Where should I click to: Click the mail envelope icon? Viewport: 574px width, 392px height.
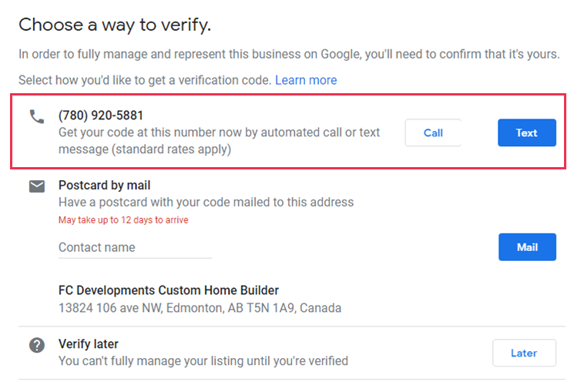coord(37,186)
